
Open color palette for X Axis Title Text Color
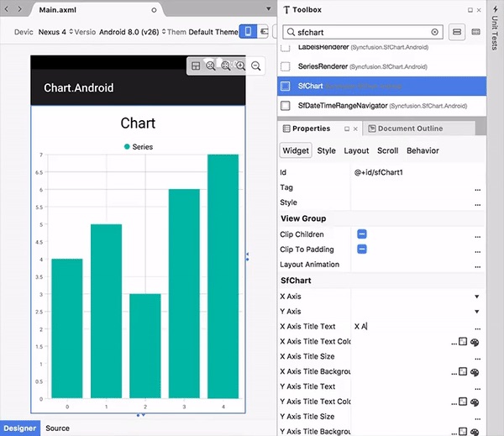pos(475,342)
